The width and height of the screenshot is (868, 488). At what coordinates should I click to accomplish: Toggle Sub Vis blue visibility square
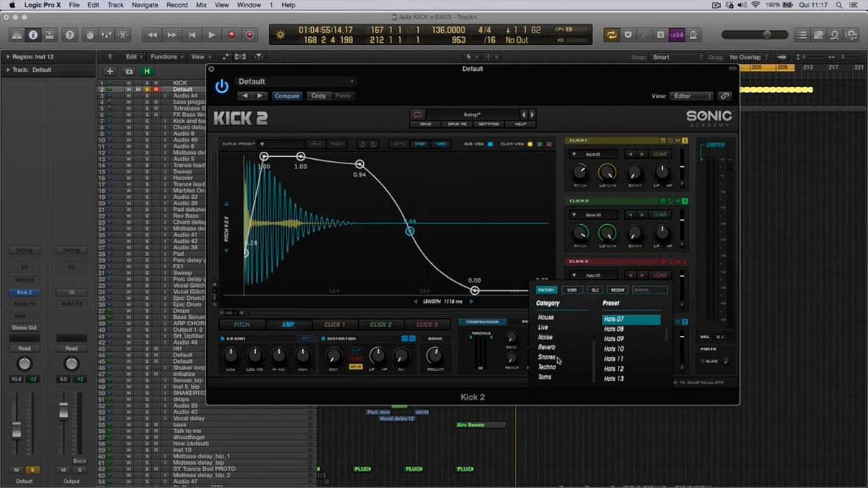(490, 144)
